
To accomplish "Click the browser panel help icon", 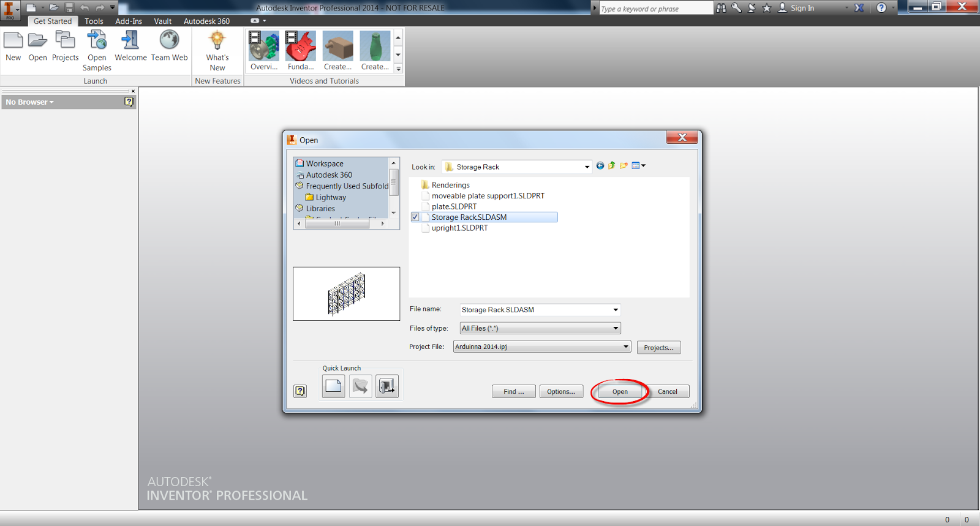I will tap(129, 102).
